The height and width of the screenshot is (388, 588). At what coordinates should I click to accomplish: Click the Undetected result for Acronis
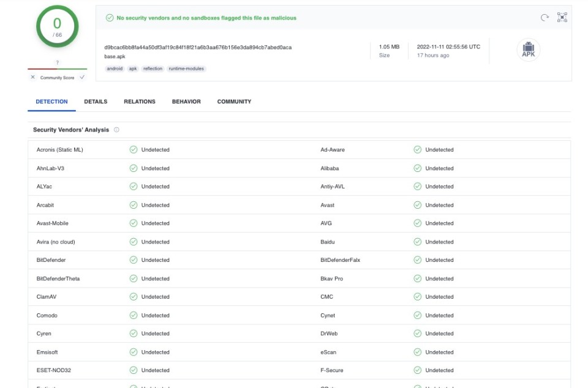[x=155, y=150]
